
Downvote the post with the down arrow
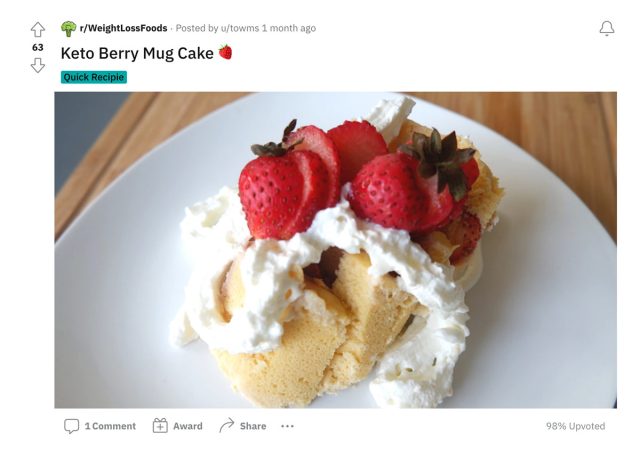[38, 65]
